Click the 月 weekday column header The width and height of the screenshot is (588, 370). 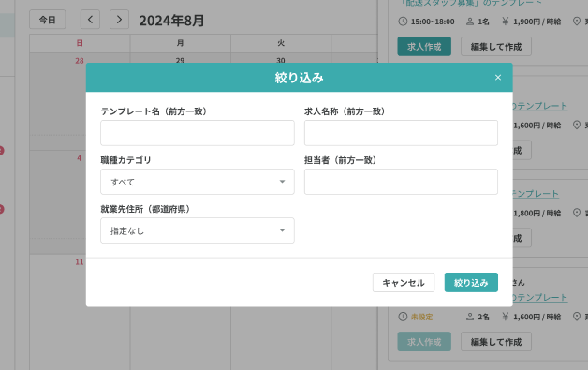pyautogui.click(x=180, y=43)
